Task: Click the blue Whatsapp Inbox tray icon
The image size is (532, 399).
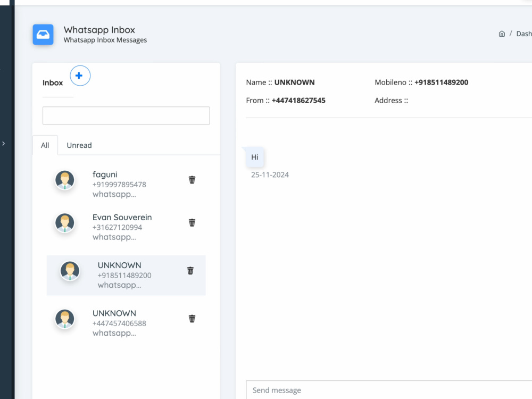Action: click(x=43, y=35)
